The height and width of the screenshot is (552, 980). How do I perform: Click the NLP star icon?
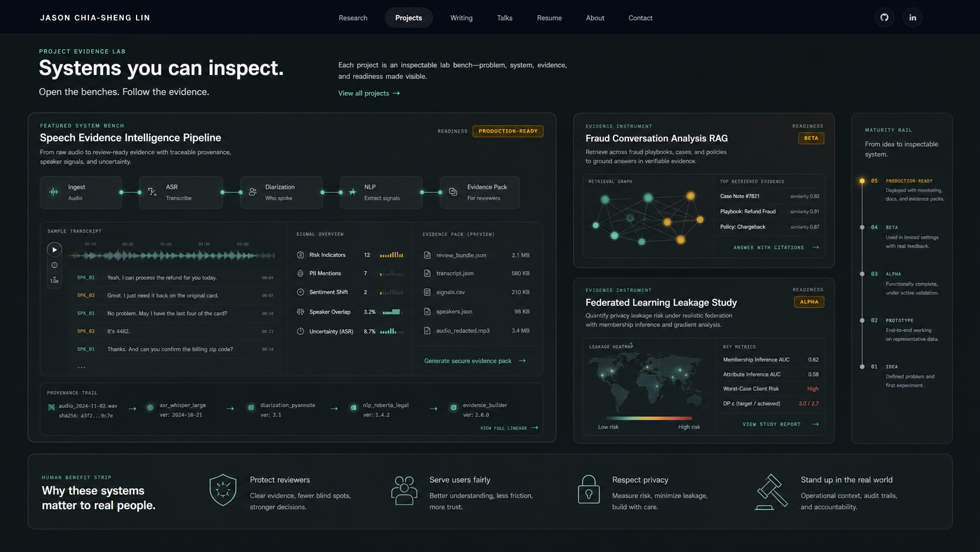tap(353, 192)
